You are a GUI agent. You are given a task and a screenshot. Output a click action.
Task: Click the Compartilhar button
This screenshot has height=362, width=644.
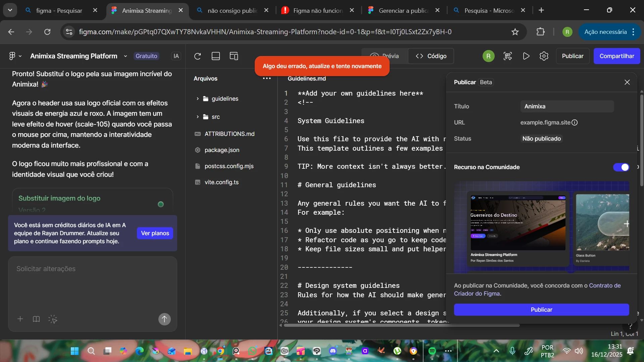617,56
